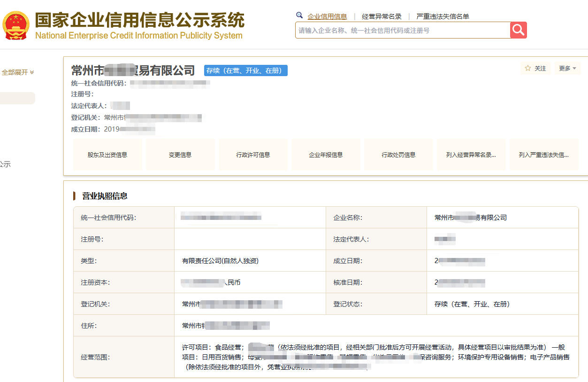Image resolution: width=588 pixels, height=382 pixels.
Task: Open 列入经营异常名录 section
Action: pyautogui.click(x=471, y=155)
